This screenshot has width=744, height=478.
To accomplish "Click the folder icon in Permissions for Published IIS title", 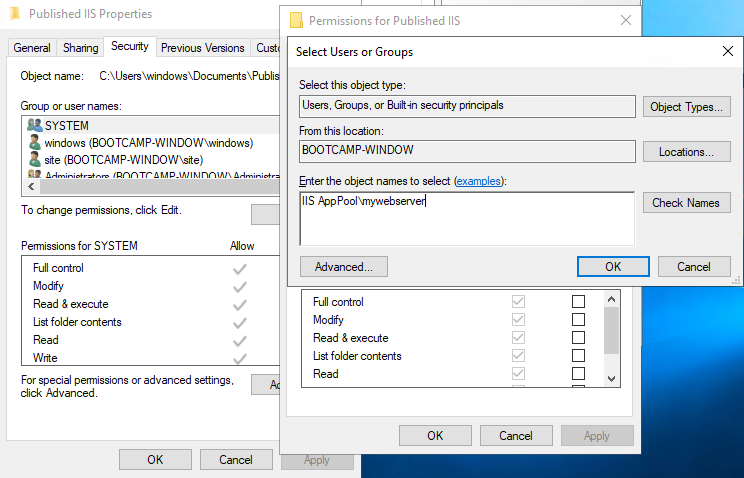I will [296, 21].
